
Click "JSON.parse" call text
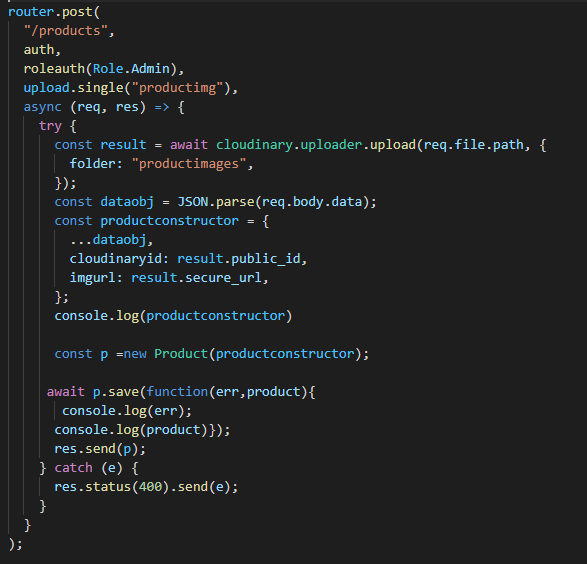[216, 202]
